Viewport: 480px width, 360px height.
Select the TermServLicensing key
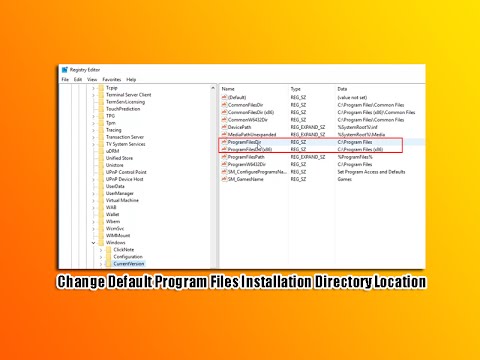(125, 102)
